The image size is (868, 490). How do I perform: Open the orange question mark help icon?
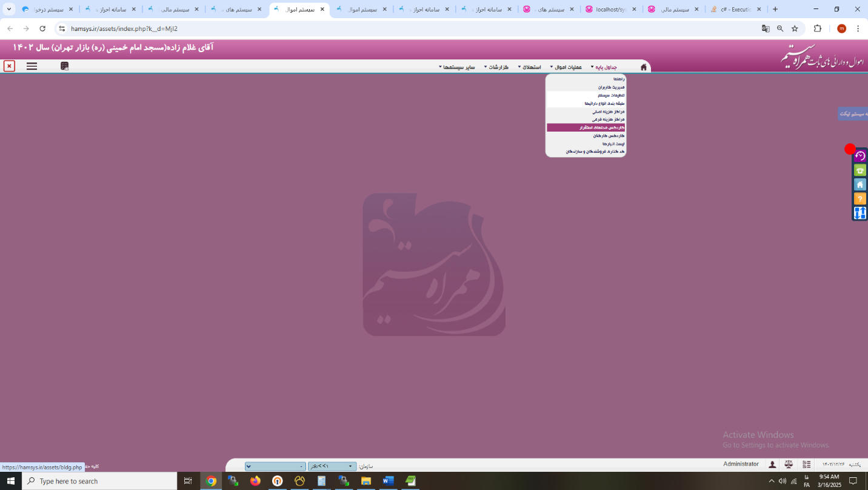[x=860, y=199]
